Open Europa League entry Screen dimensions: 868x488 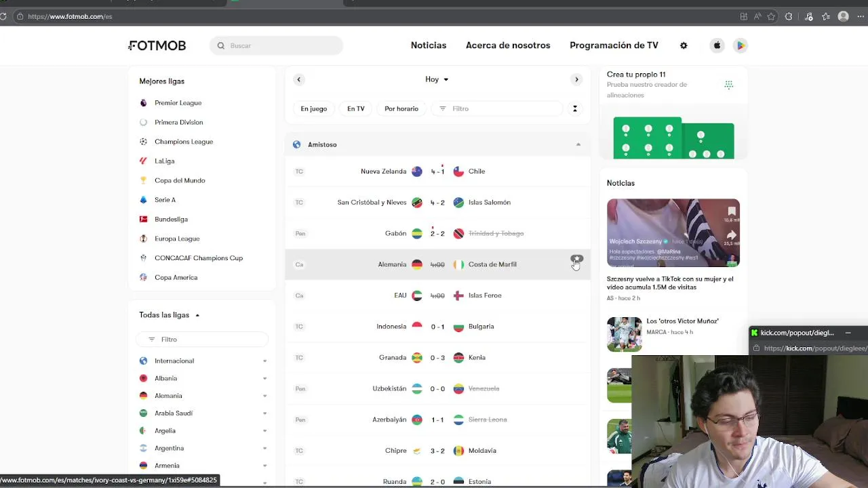[x=177, y=239]
